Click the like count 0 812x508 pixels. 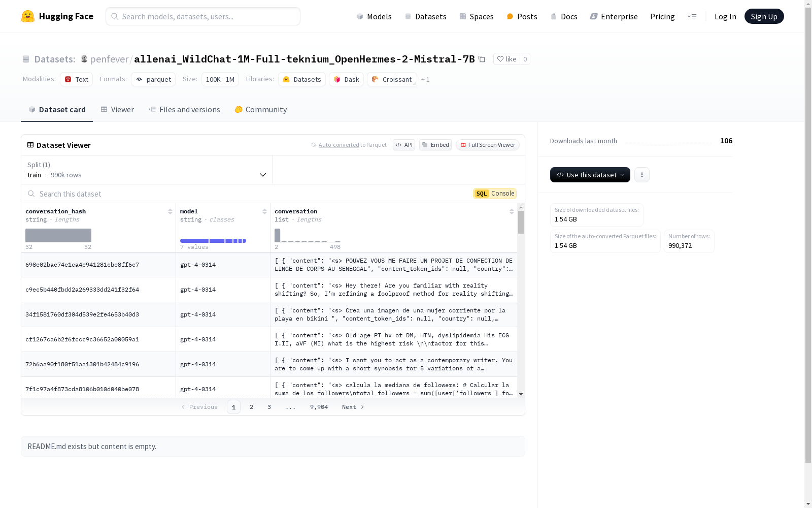point(525,59)
